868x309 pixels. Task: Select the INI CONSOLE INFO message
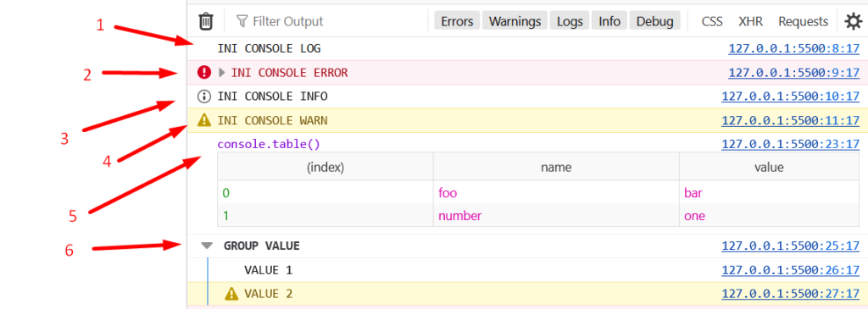(272, 97)
